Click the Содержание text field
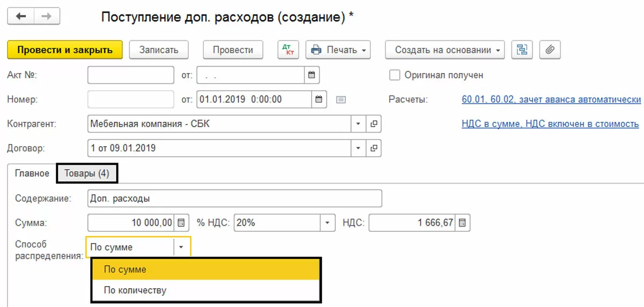Image resolution: width=644 pixels, height=307 pixels. (x=235, y=199)
